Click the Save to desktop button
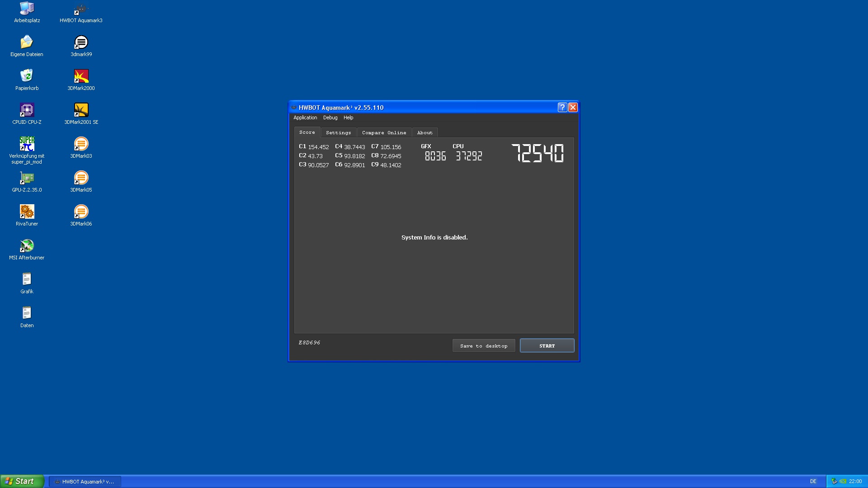 pos(484,346)
